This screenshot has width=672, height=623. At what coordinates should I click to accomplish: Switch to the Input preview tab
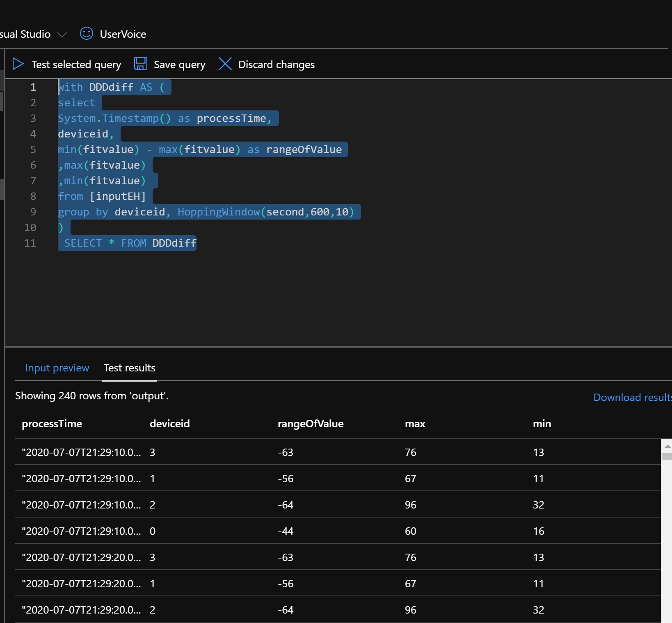57,368
